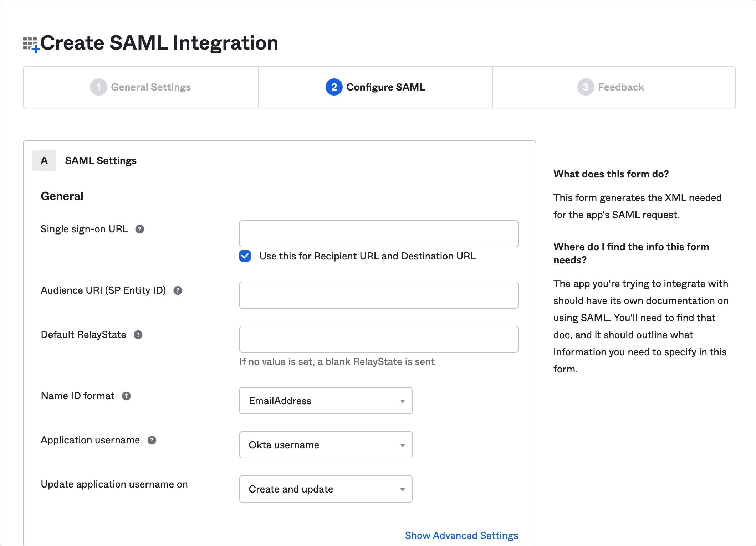Click the question mark beside Name ID format
The height and width of the screenshot is (546, 756).
click(x=126, y=396)
